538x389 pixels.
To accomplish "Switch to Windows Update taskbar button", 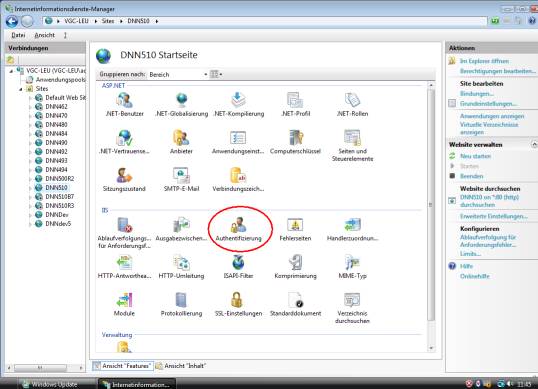I will click(54, 384).
